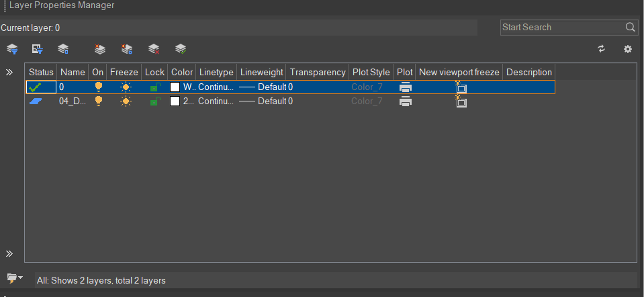Create a New Layer
This screenshot has width=644, height=297.
click(x=100, y=49)
